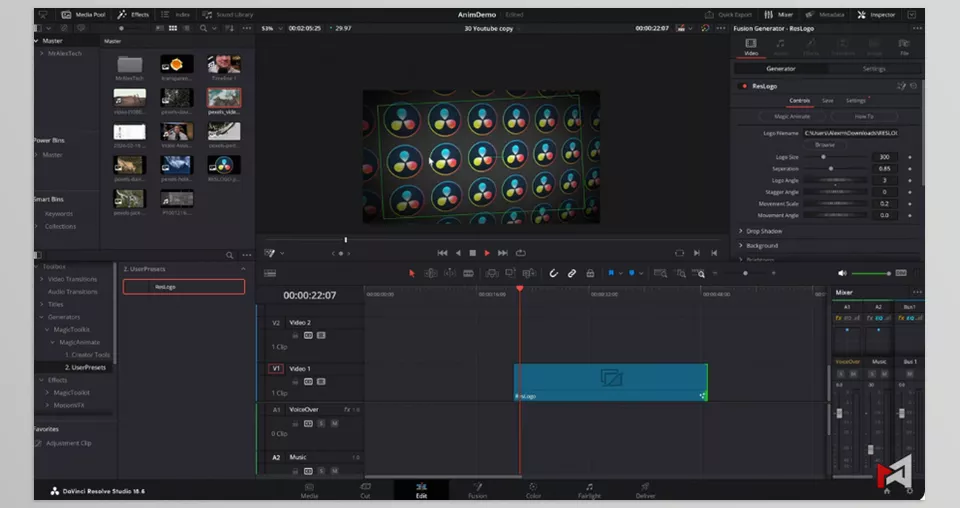The image size is (960, 508).
Task: Toggle Loop playback in viewer
Action: click(x=521, y=253)
